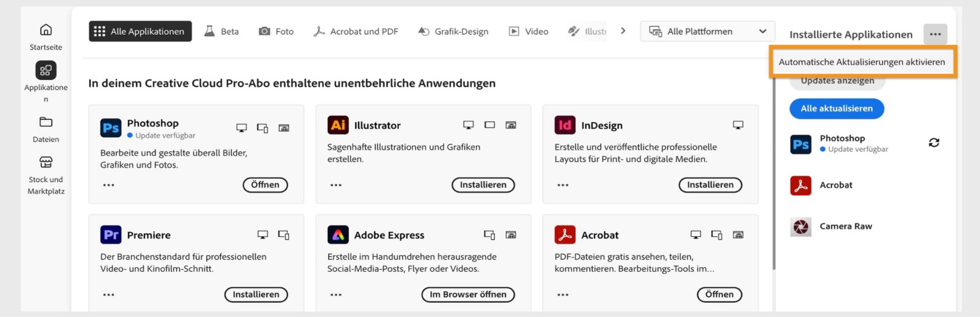
Task: Go to Startseite in the sidebar
Action: coord(46,37)
